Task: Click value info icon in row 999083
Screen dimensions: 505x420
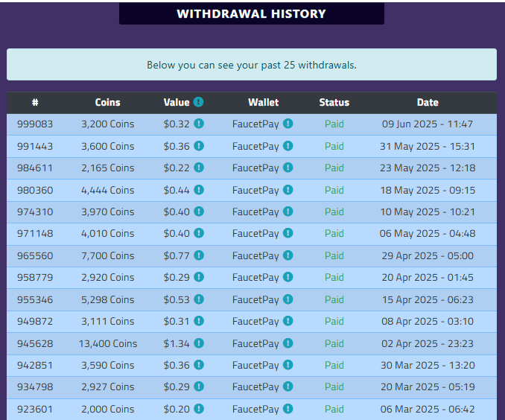Action: pyautogui.click(x=199, y=124)
